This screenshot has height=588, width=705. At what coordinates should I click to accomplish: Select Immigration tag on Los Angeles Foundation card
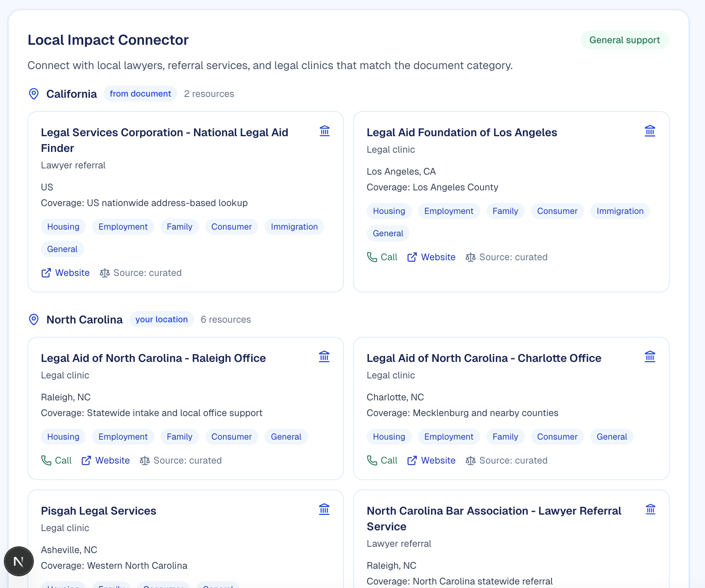point(620,211)
